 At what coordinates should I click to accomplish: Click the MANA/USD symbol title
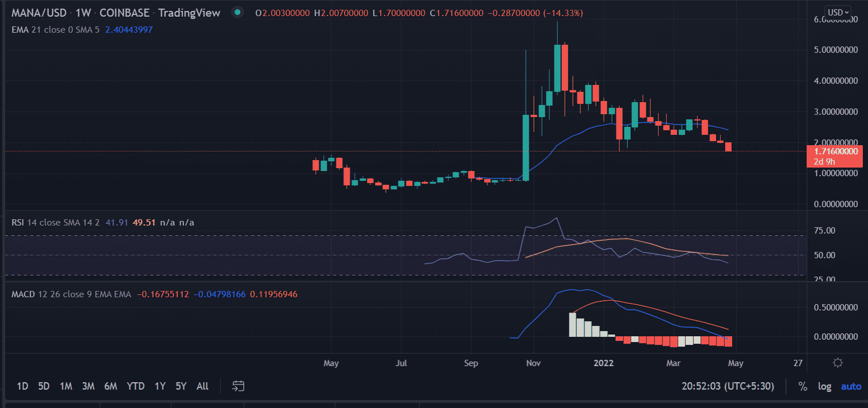click(x=36, y=13)
